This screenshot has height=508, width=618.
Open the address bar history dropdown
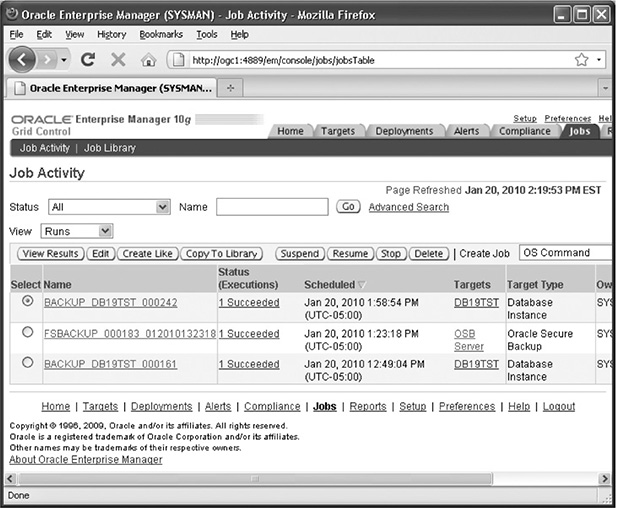pyautogui.click(x=599, y=60)
